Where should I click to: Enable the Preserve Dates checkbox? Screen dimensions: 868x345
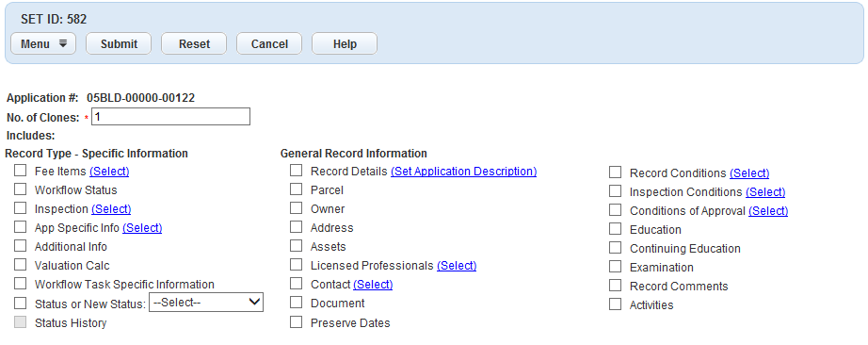297,322
